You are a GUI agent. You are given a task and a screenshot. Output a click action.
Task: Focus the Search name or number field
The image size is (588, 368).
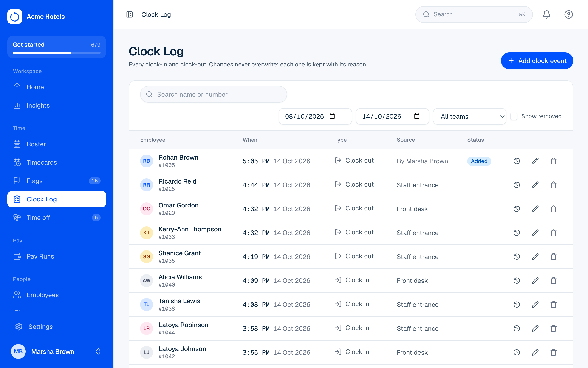(213, 94)
